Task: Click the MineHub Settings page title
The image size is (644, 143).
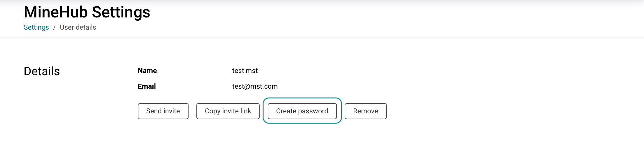Action: (x=87, y=12)
